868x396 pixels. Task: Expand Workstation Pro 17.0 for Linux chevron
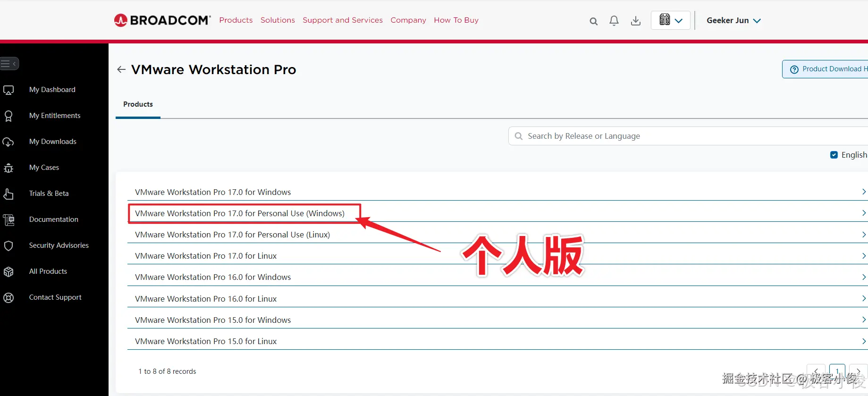click(x=863, y=256)
